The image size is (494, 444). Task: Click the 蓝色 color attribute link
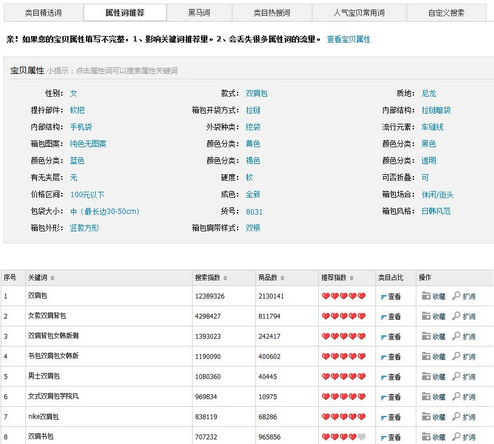pyautogui.click(x=77, y=161)
